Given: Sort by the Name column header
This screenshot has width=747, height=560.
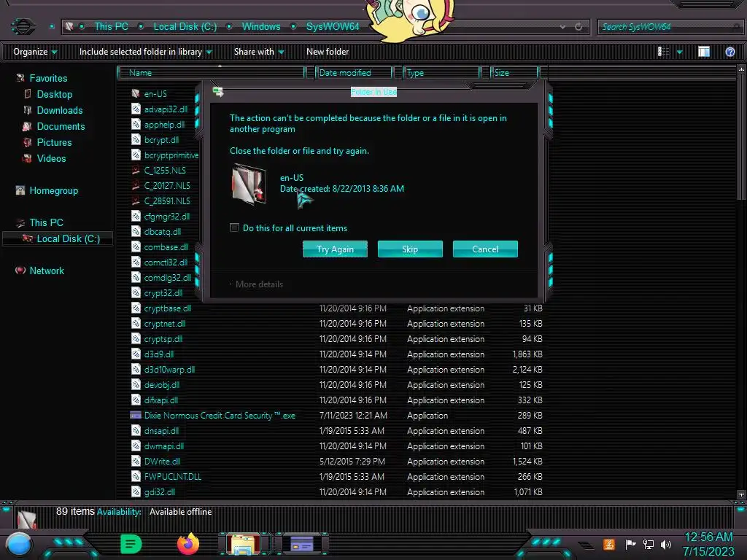Looking at the screenshot, I should [212, 73].
